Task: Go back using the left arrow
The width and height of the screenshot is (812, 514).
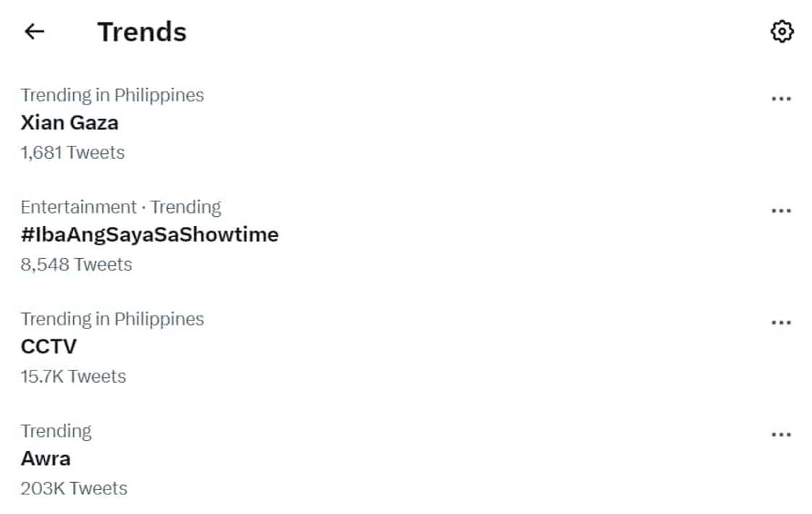Action: 34,32
